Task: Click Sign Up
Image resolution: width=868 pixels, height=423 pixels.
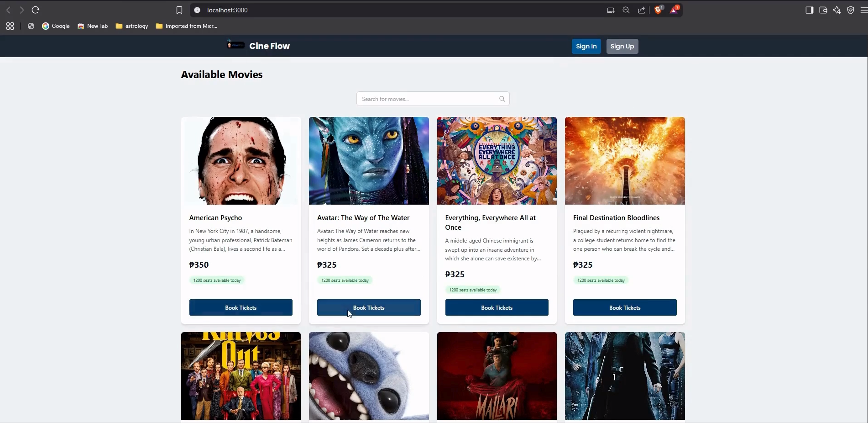Action: coord(622,46)
